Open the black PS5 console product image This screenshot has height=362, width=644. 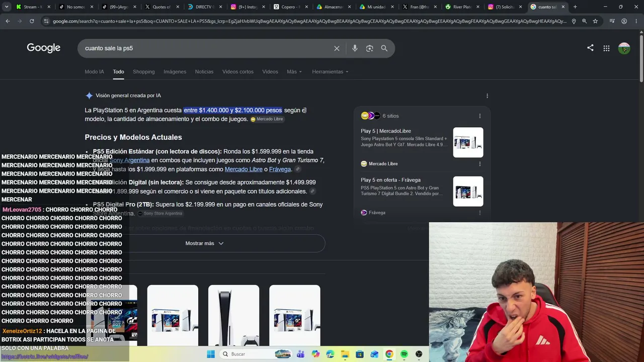point(233,316)
